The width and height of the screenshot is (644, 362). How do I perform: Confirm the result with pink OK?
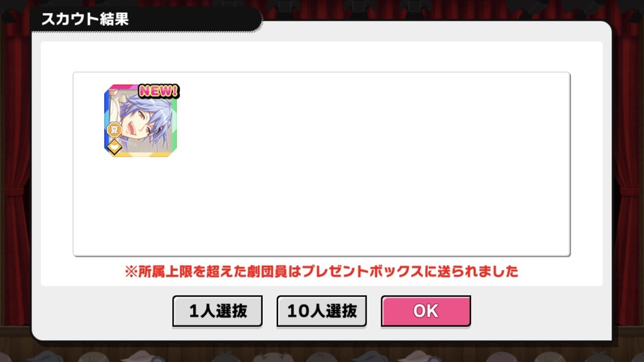coord(426,310)
